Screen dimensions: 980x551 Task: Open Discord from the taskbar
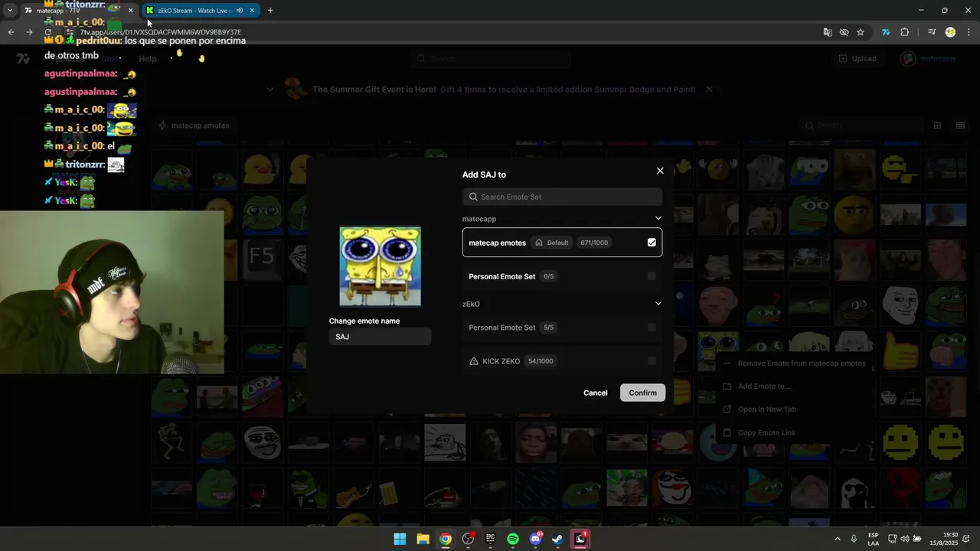tap(535, 539)
